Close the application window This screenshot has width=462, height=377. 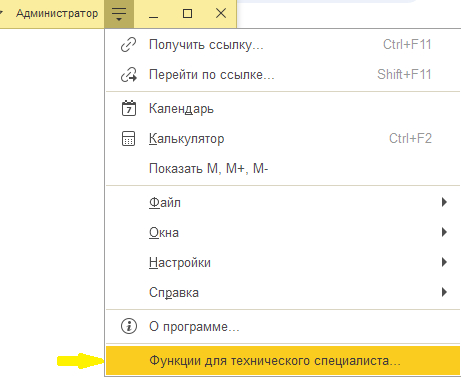pos(221,14)
